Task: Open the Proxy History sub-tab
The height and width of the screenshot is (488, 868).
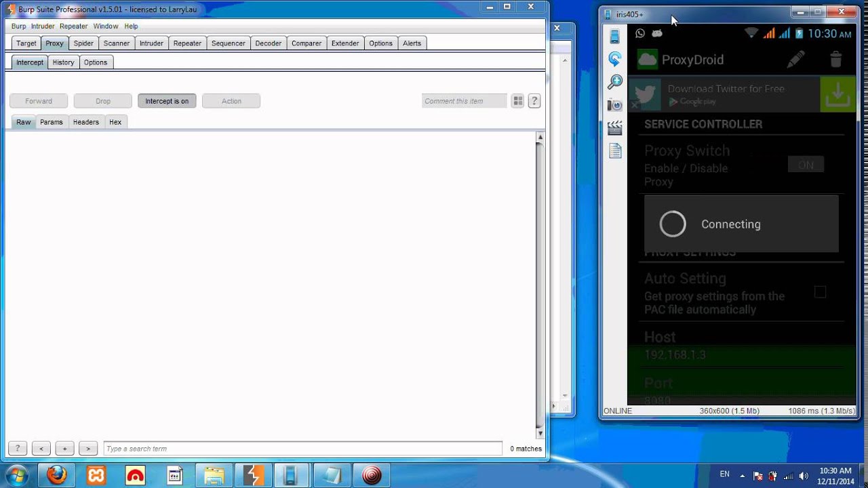Action: click(63, 62)
